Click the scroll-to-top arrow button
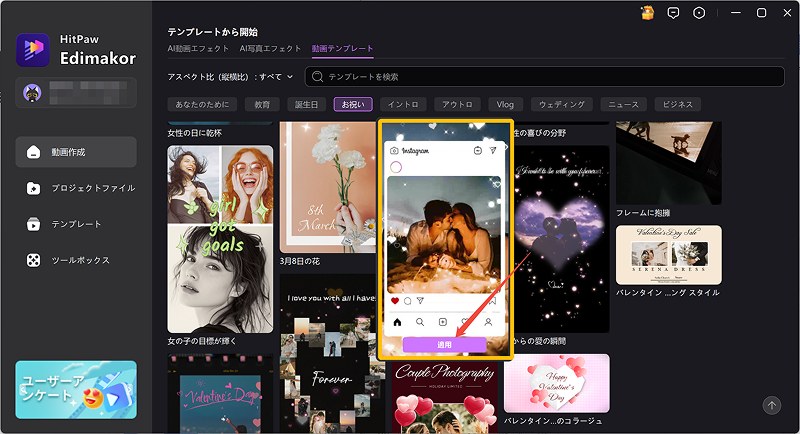This screenshot has width=800, height=434. [771, 405]
